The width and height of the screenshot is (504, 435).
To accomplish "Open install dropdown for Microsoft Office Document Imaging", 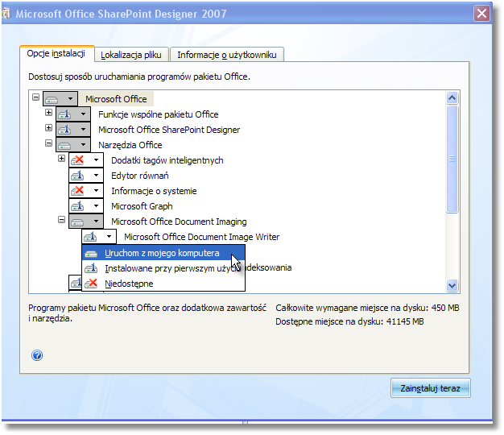I will [86, 222].
